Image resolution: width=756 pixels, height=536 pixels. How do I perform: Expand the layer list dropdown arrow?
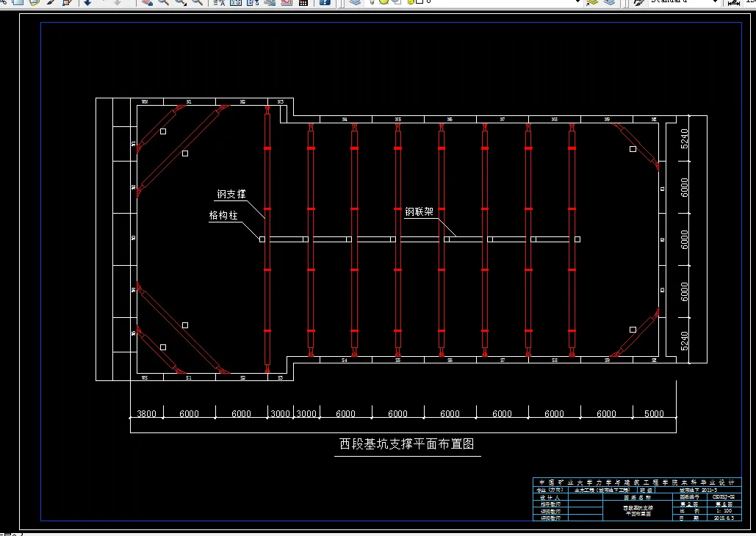(x=577, y=2)
